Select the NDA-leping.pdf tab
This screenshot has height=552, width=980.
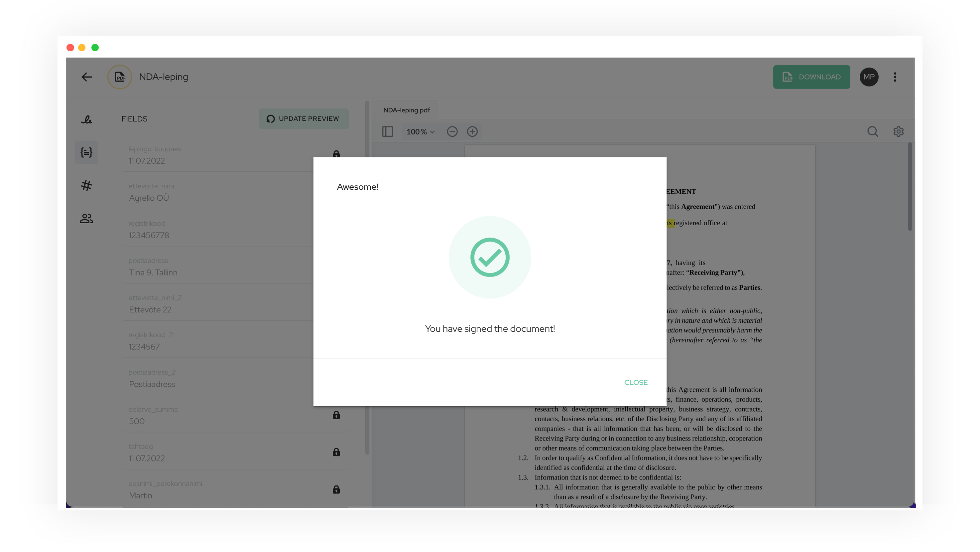[406, 110]
